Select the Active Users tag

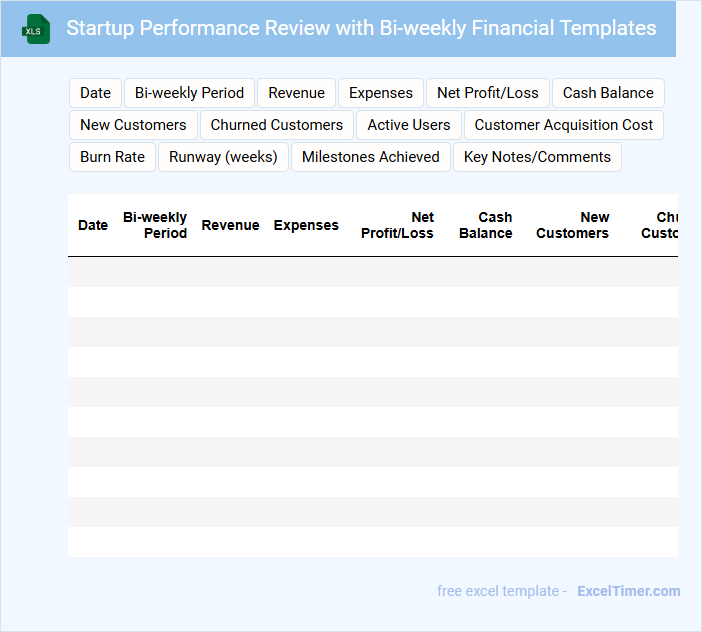(x=409, y=125)
